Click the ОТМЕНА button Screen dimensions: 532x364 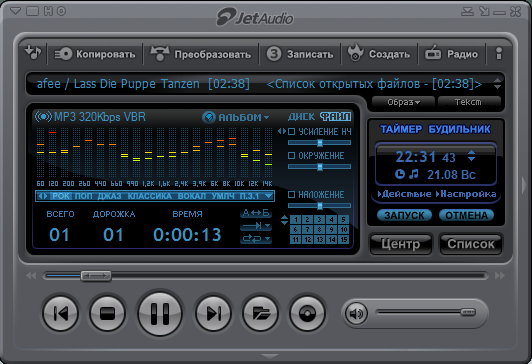tap(466, 215)
